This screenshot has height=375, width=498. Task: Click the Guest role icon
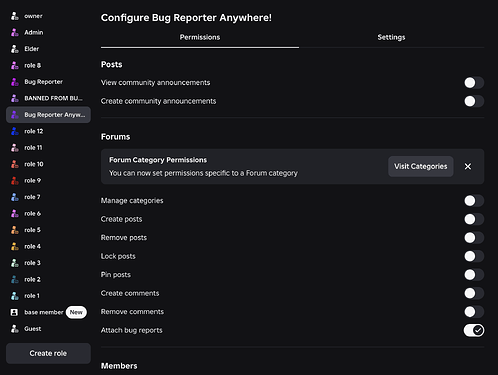pyautogui.click(x=15, y=329)
